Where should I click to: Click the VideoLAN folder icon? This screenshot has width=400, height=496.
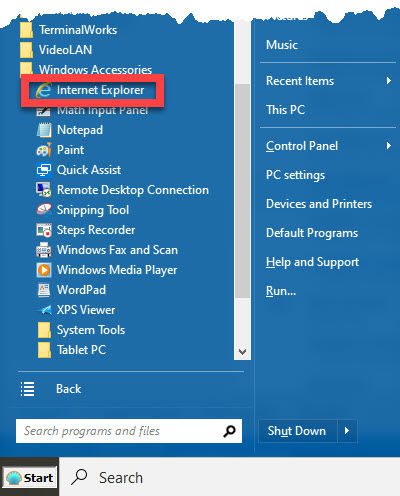(26, 50)
